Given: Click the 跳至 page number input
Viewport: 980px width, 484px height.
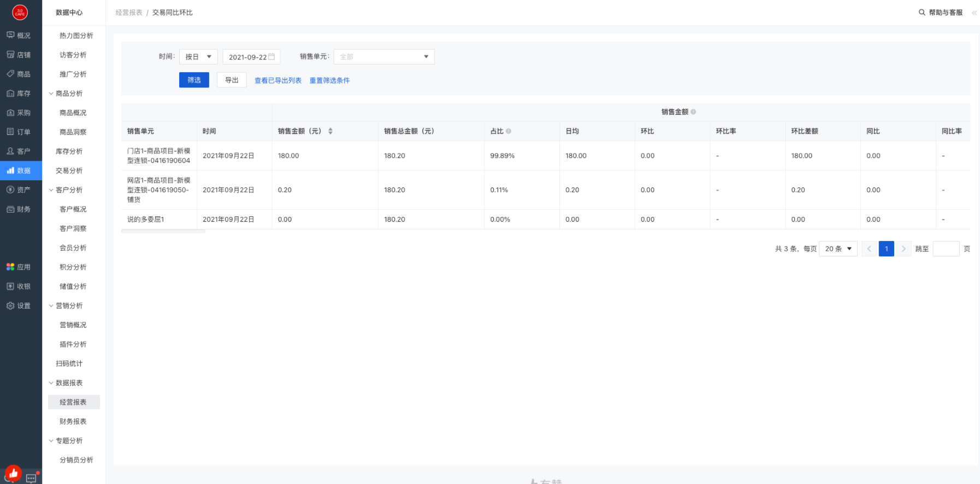Looking at the screenshot, I should pyautogui.click(x=946, y=249).
